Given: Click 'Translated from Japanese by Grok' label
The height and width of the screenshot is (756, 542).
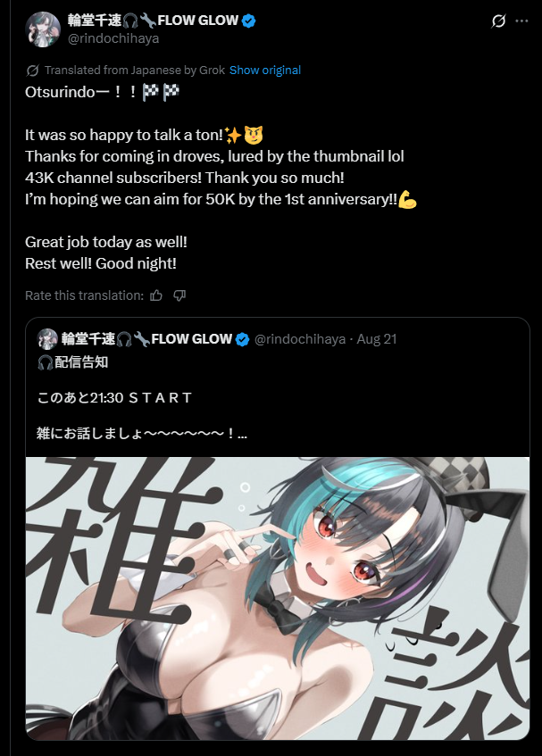Looking at the screenshot, I should tap(135, 71).
